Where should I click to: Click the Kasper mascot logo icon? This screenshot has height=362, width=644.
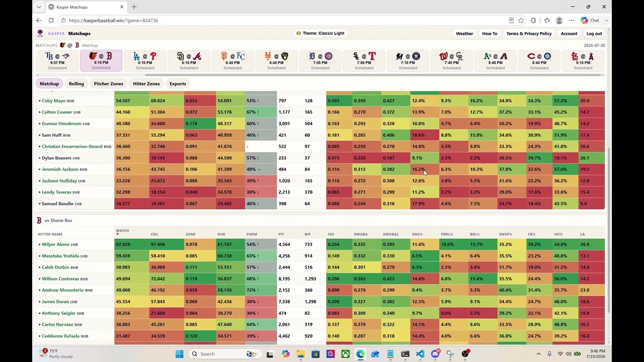click(x=40, y=34)
